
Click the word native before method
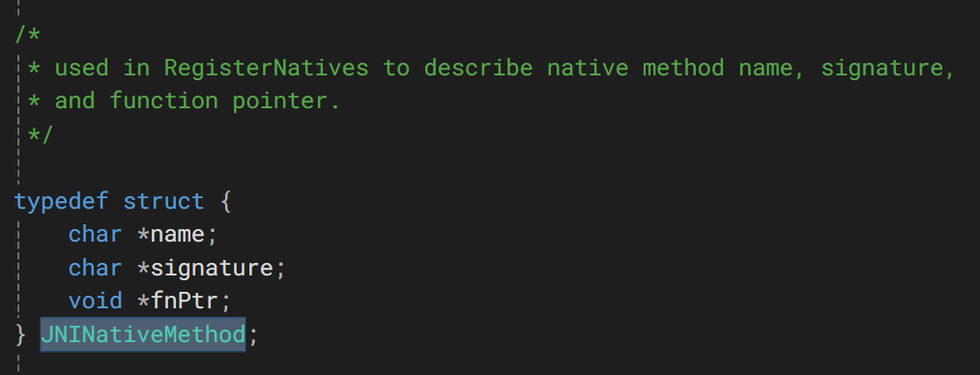[x=588, y=68]
